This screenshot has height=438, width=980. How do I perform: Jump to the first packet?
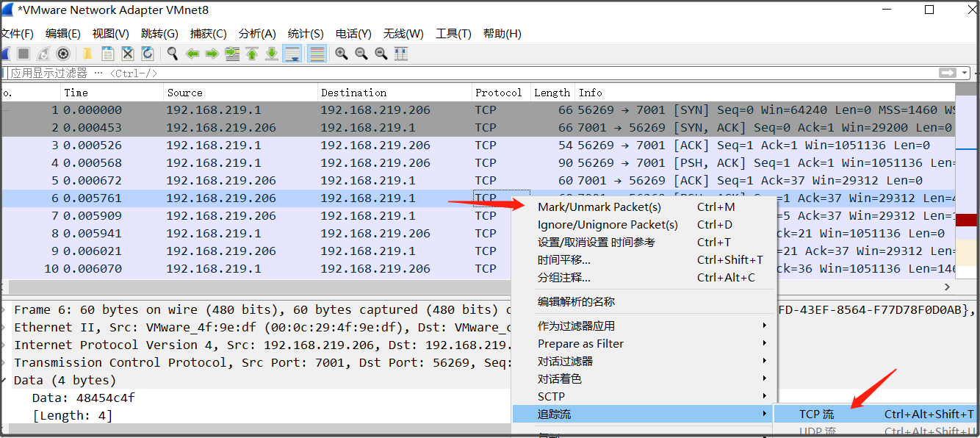pos(252,54)
